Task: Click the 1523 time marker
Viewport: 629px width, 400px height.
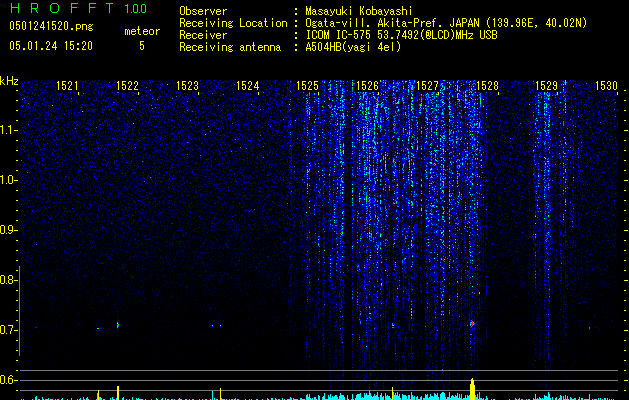Action: point(187,85)
